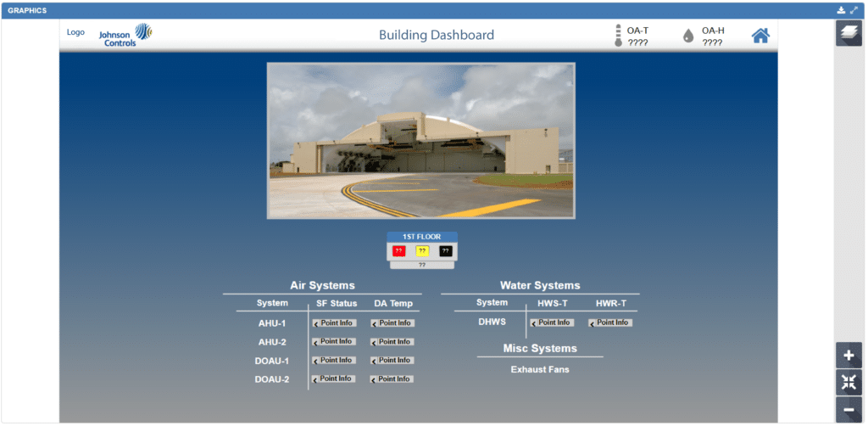Click the black status box on 1st Floor

click(446, 251)
